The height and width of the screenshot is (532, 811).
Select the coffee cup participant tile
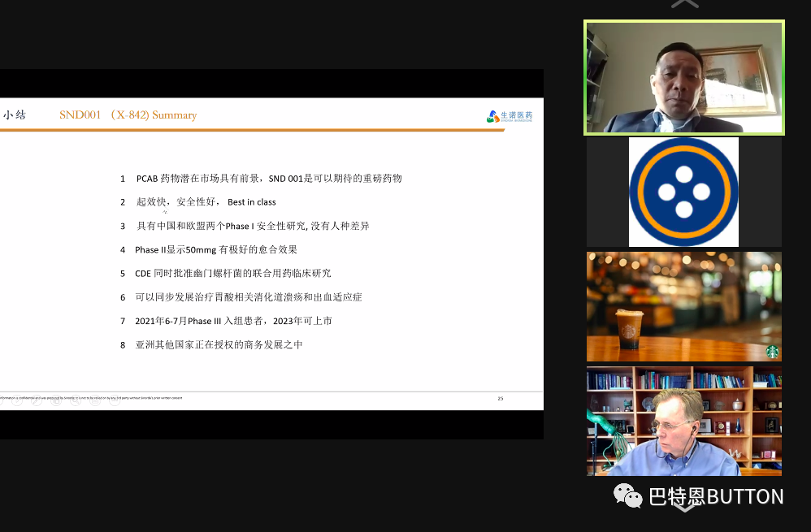click(683, 306)
